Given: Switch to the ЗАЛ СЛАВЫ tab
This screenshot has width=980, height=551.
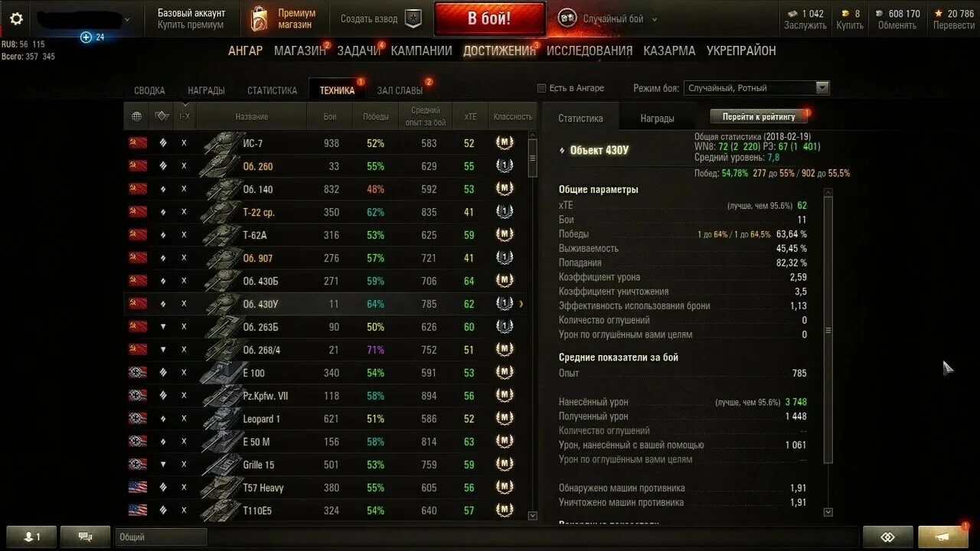Looking at the screenshot, I should (400, 90).
